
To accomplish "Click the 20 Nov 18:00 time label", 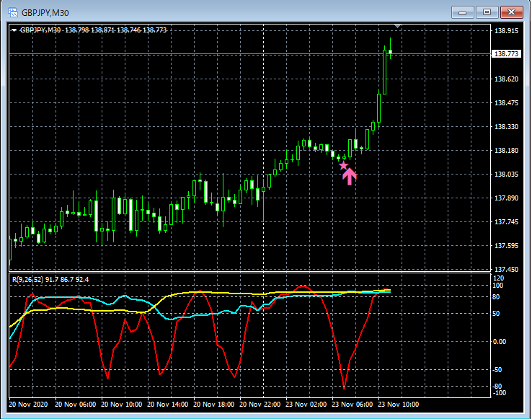I will point(216,405).
